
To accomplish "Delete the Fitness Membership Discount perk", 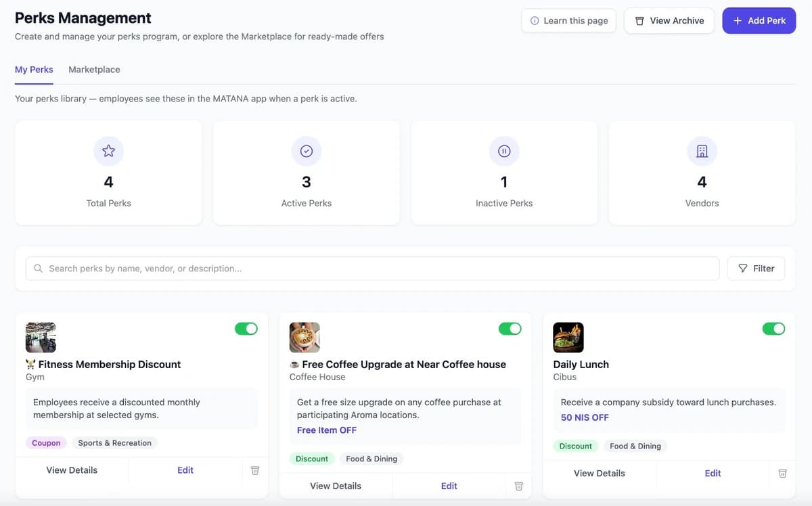I will pyautogui.click(x=255, y=470).
